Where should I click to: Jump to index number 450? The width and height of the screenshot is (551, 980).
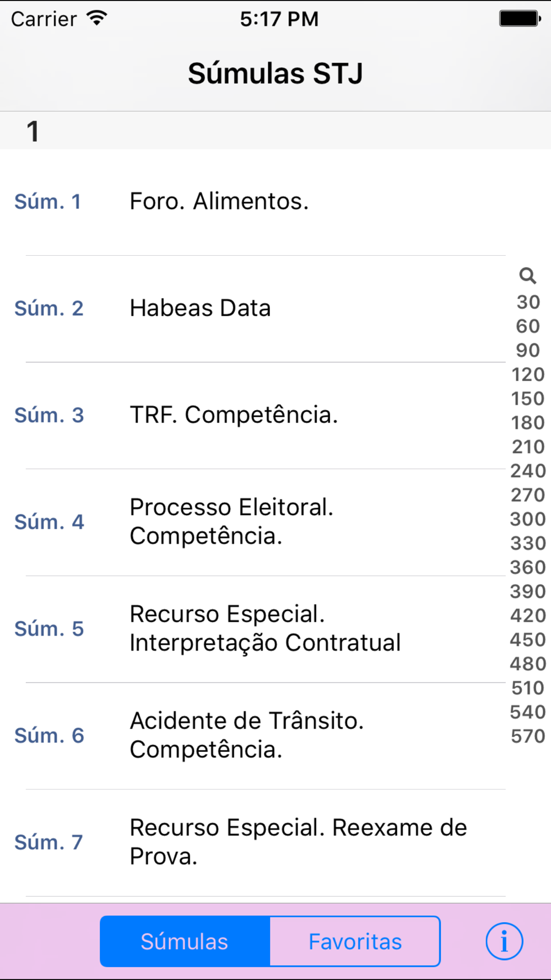pos(528,640)
